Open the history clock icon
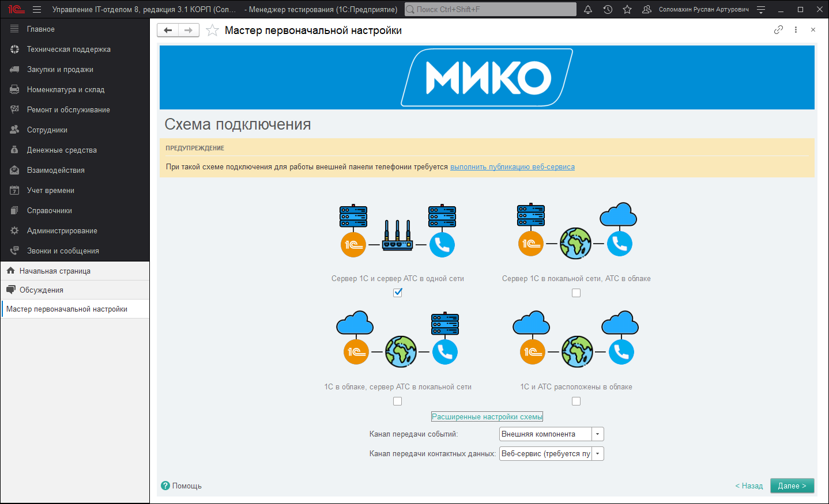This screenshot has width=829, height=504. [608, 9]
